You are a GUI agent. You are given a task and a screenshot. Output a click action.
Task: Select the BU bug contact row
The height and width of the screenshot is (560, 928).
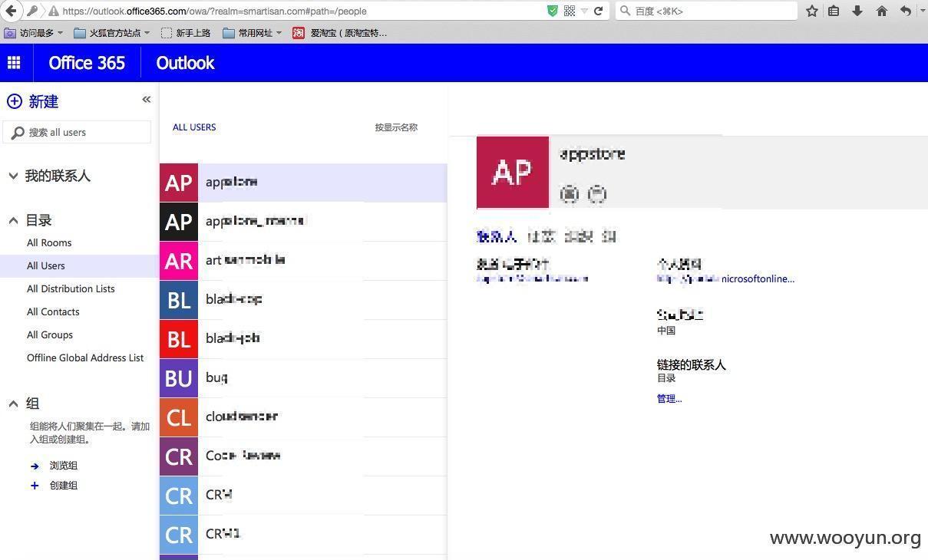pos(303,378)
